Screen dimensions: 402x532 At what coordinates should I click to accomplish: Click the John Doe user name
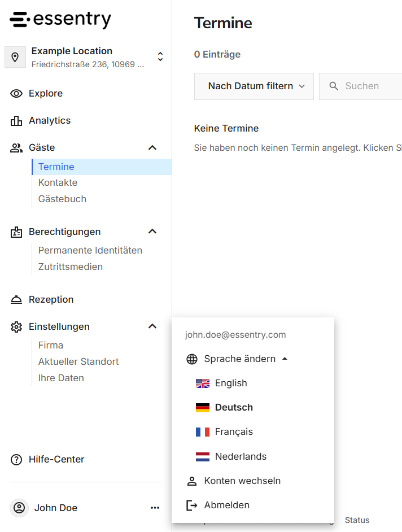(56, 508)
